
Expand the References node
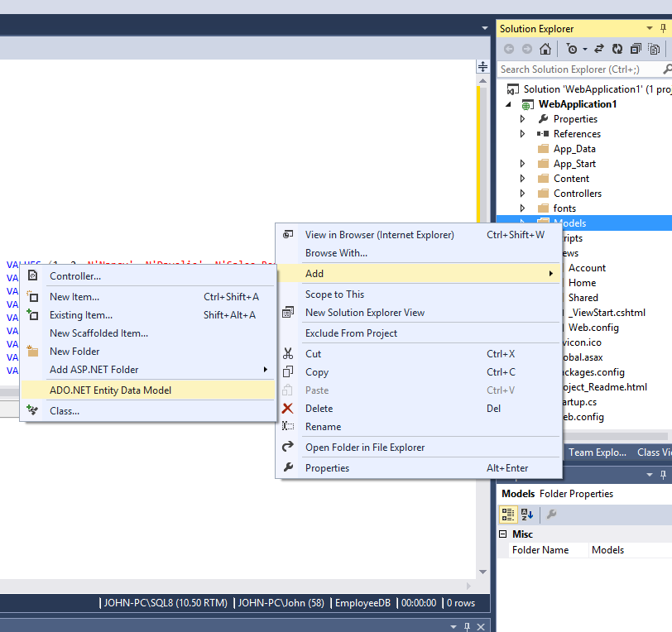522,134
